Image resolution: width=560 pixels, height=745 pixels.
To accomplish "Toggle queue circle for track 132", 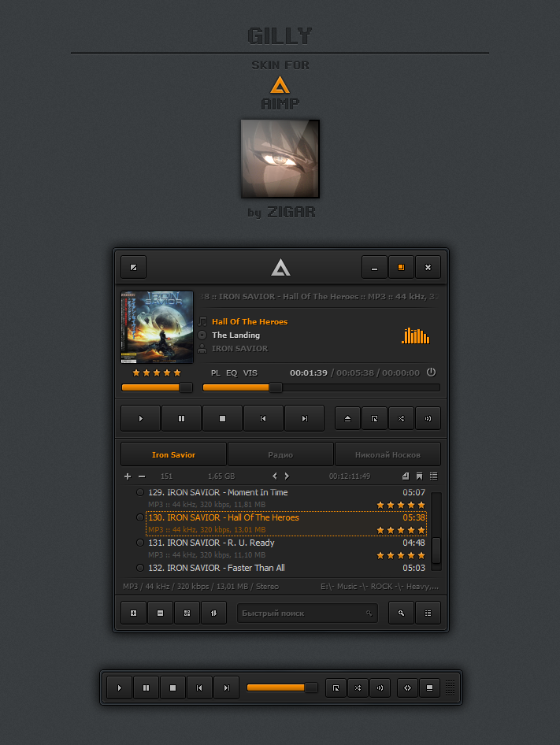I will click(139, 568).
